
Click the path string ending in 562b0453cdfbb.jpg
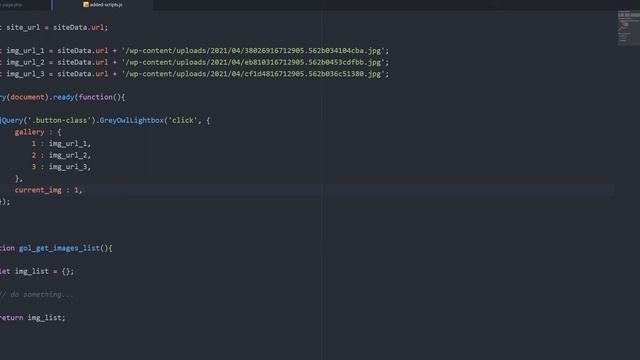pos(253,62)
